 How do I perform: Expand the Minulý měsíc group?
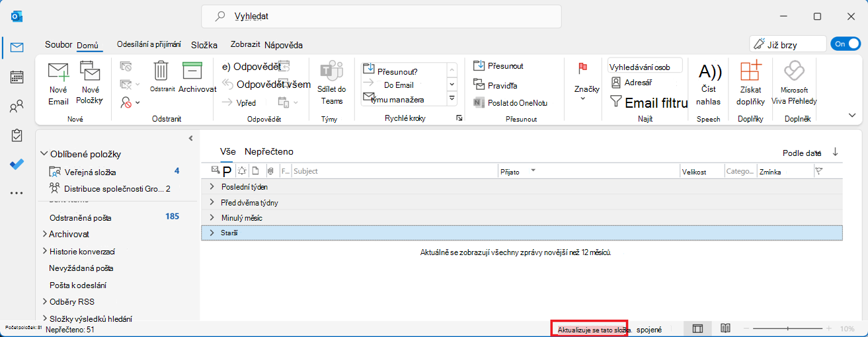(x=212, y=217)
